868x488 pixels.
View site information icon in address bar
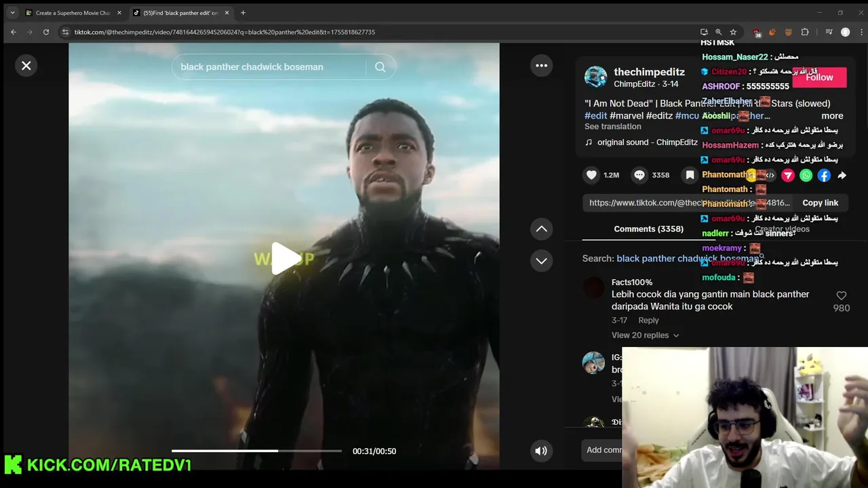pos(65,32)
